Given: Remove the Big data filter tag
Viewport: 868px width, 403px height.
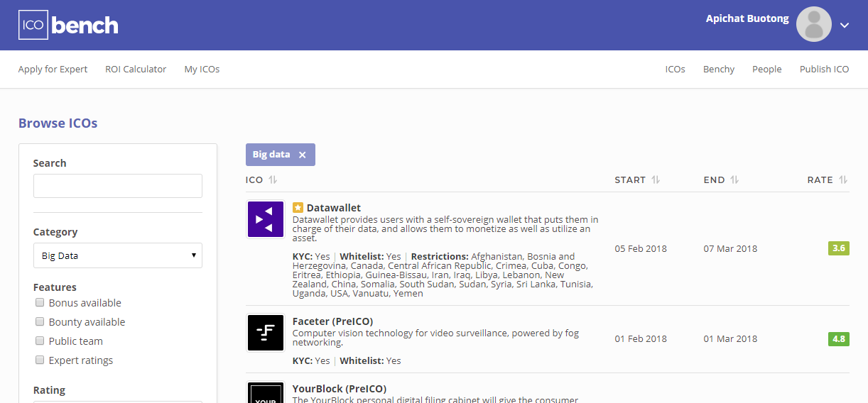Looking at the screenshot, I should pos(302,155).
